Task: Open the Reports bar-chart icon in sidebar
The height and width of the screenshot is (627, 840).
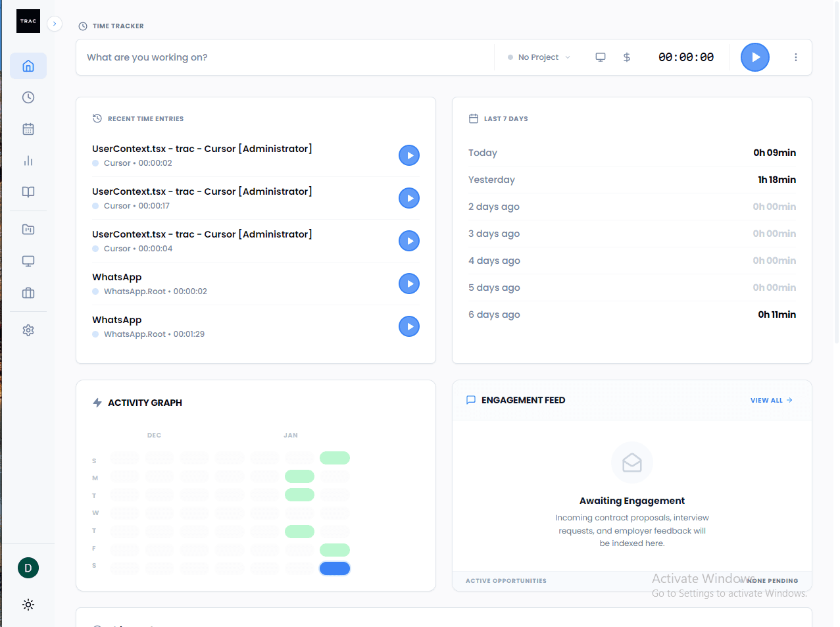Action: point(28,160)
